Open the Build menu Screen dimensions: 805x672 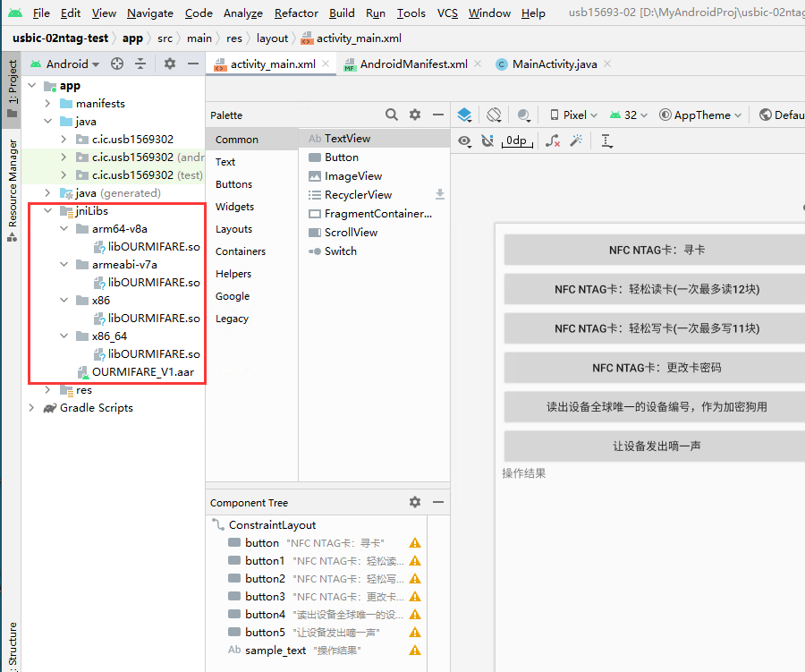[342, 13]
